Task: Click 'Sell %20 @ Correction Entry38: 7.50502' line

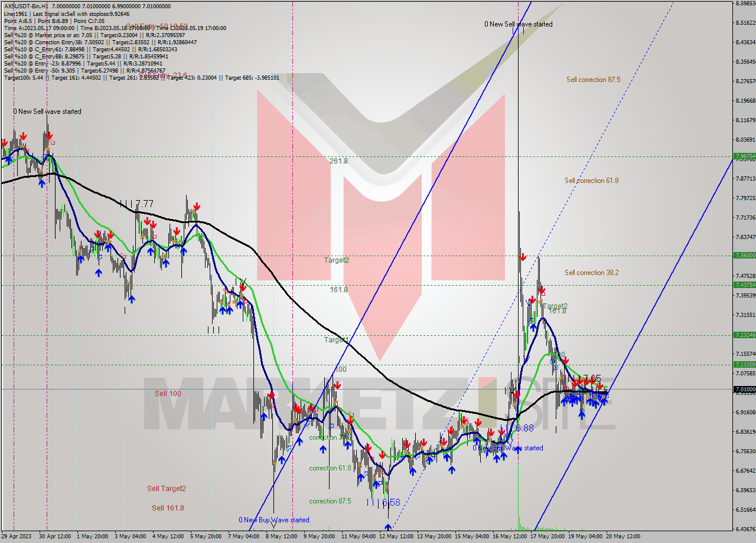Action: 100,42
